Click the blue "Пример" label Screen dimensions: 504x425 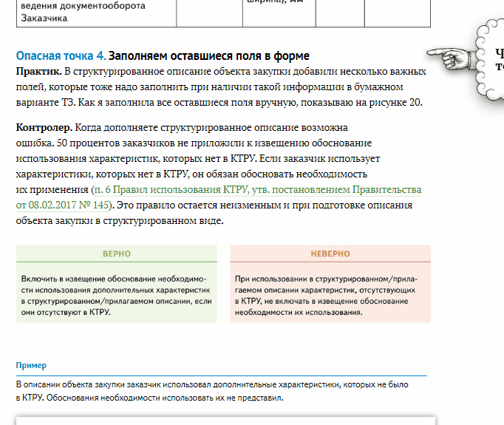coord(31,366)
